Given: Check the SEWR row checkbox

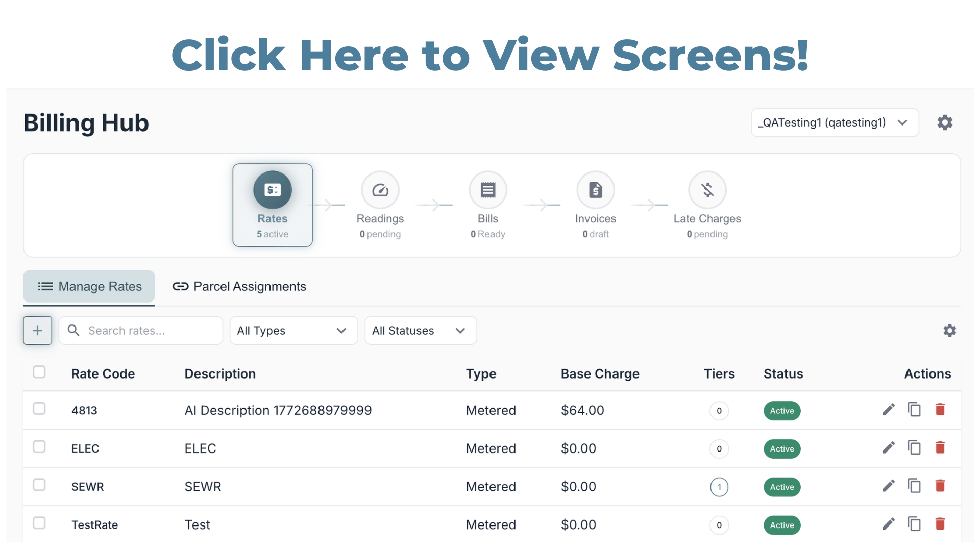Looking at the screenshot, I should click(39, 485).
